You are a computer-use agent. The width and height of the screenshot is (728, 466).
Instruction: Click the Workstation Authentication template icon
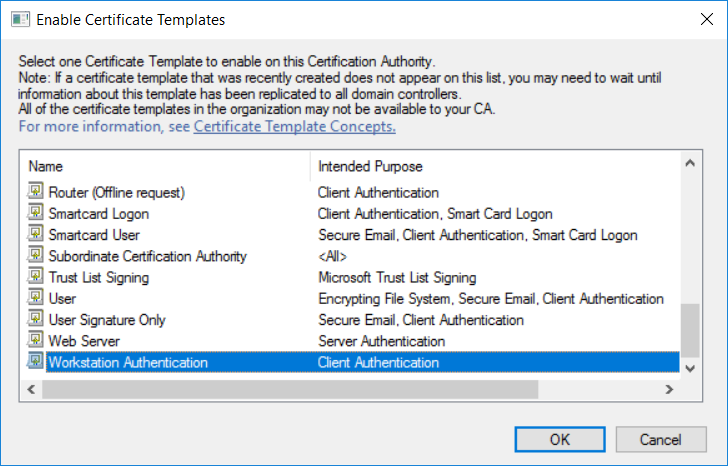click(x=35, y=362)
